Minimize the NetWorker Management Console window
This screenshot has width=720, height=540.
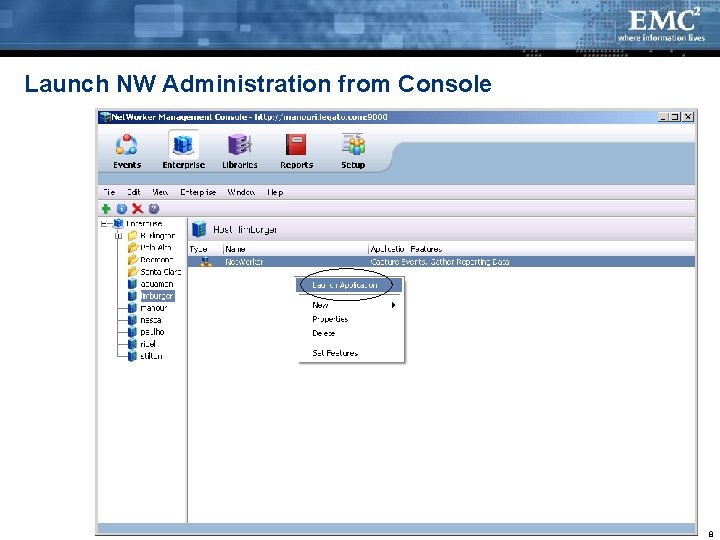click(x=663, y=117)
